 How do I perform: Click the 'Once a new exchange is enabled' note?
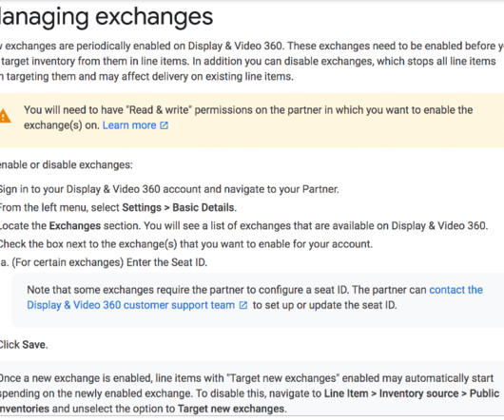(250, 393)
